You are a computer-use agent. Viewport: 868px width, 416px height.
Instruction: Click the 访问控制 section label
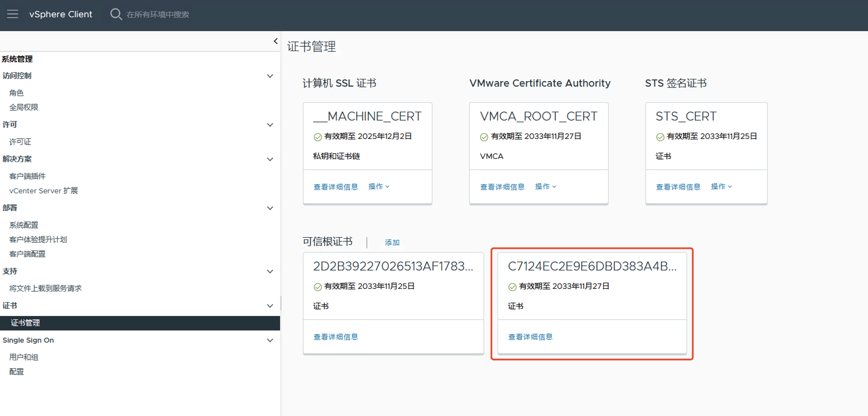pos(17,76)
